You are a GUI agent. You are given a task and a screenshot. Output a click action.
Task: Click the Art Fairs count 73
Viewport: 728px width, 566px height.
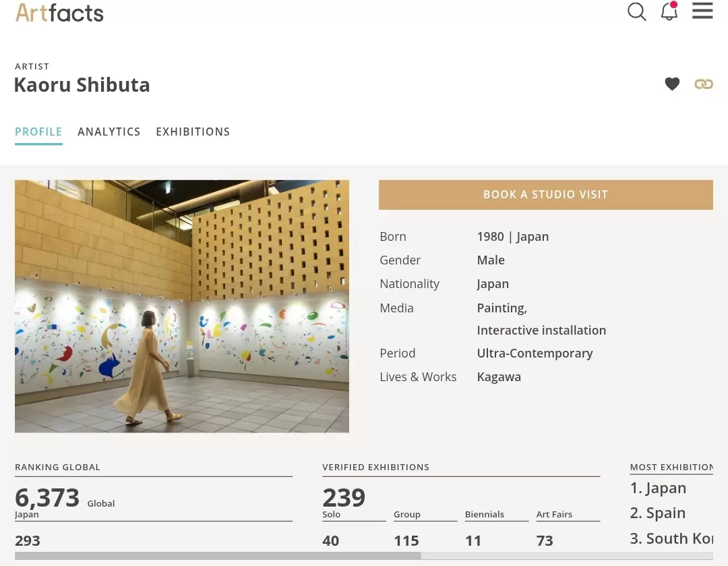[x=545, y=541]
